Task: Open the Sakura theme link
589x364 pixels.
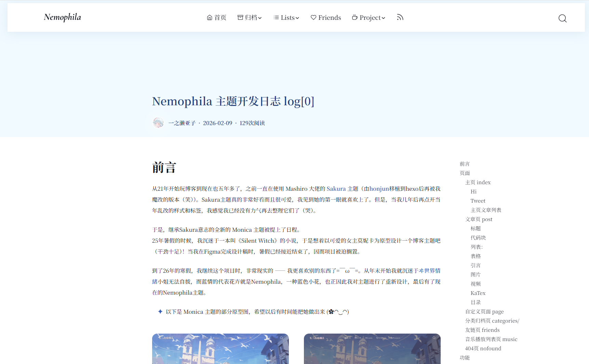Action: pyautogui.click(x=336, y=188)
